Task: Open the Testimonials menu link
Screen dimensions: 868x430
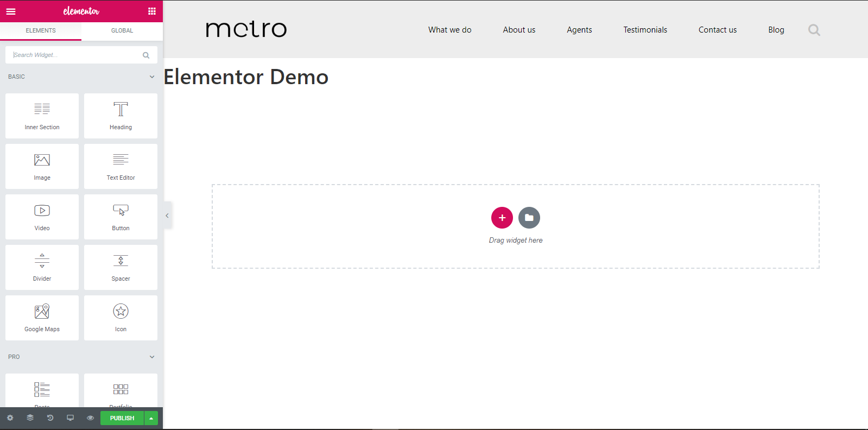Action: coord(645,30)
